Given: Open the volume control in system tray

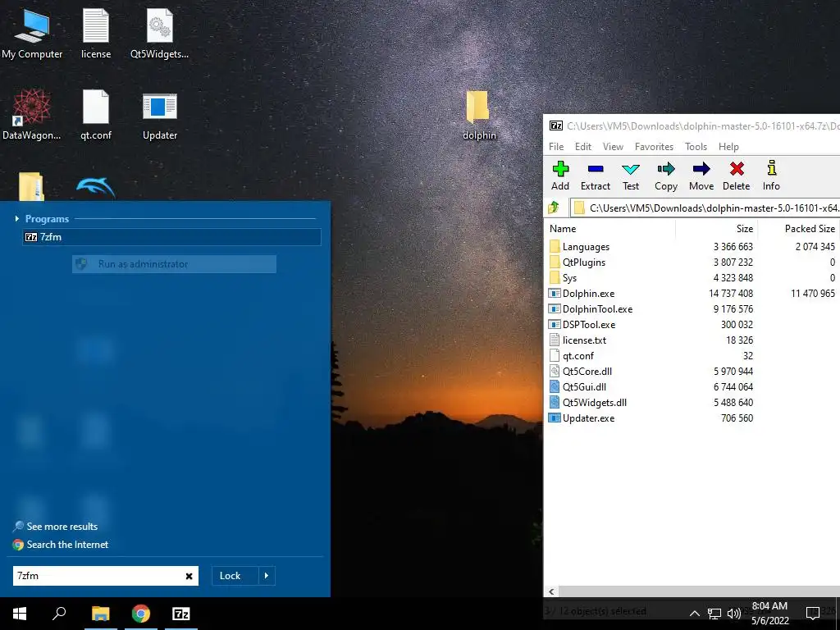Looking at the screenshot, I should (734, 614).
